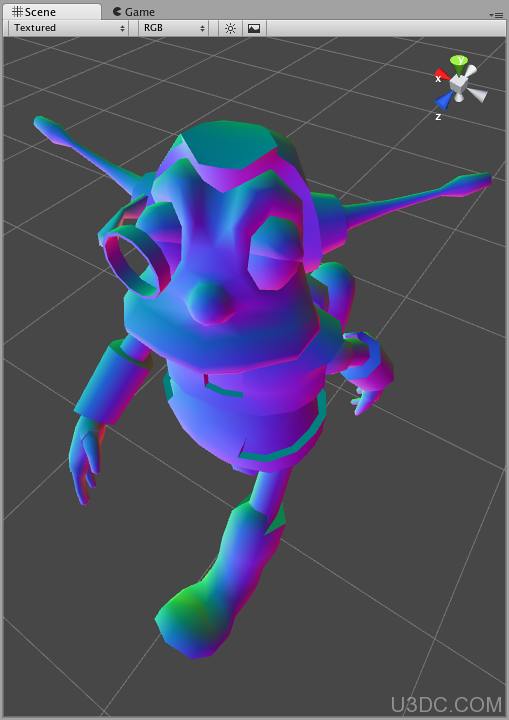509x720 pixels.
Task: Switch to the Scene tab
Action: click(x=51, y=11)
